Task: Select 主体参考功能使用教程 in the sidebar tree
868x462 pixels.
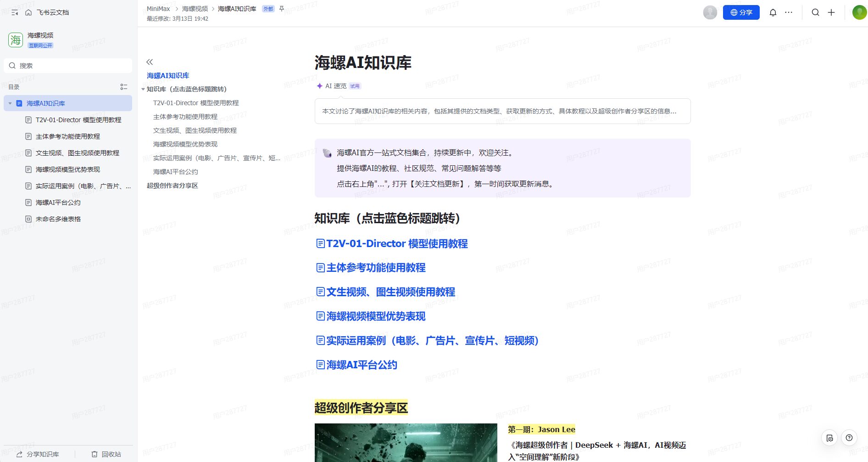Action: click(x=67, y=136)
